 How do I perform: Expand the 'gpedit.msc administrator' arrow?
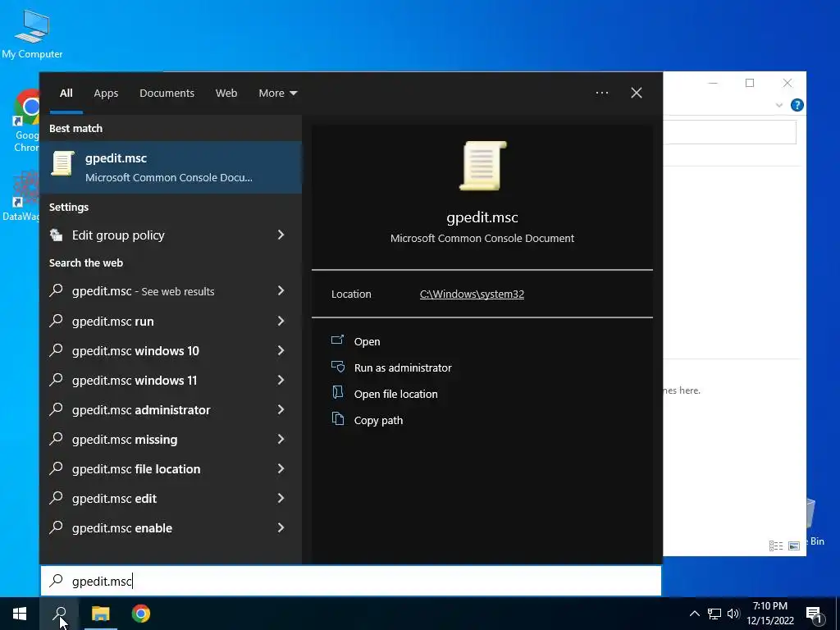click(x=281, y=409)
